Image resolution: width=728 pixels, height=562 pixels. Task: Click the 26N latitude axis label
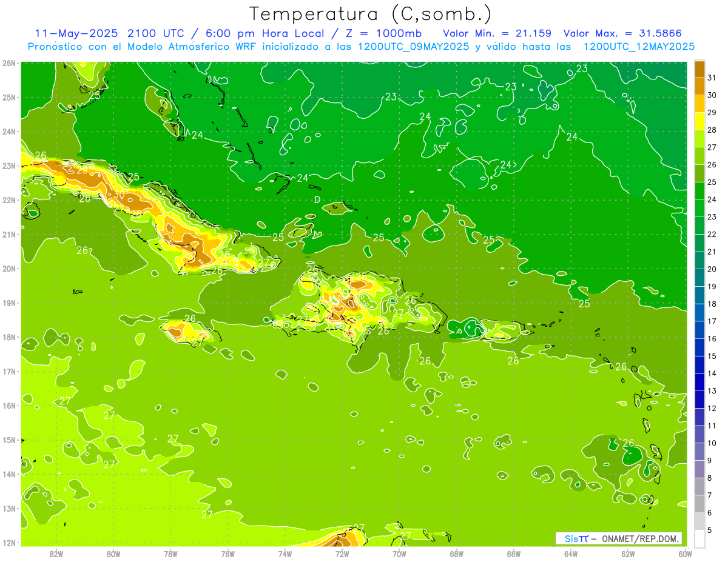(x=8, y=63)
